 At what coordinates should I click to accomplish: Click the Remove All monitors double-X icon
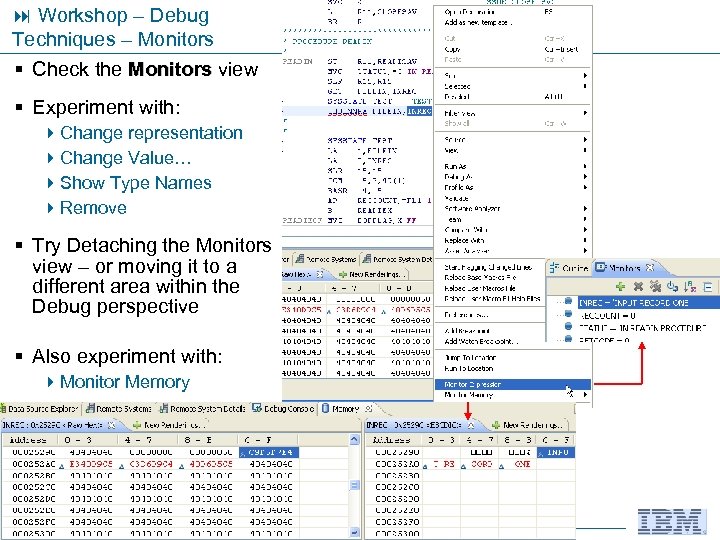click(x=655, y=287)
